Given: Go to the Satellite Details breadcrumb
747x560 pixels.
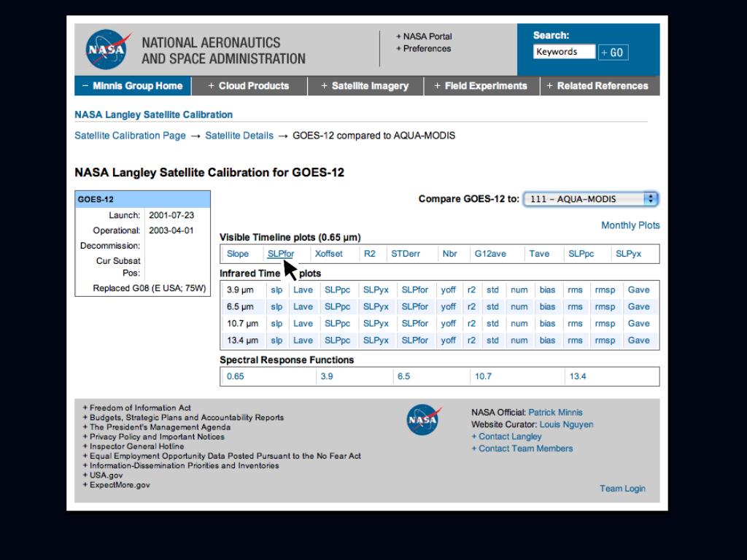Looking at the screenshot, I should coord(239,136).
